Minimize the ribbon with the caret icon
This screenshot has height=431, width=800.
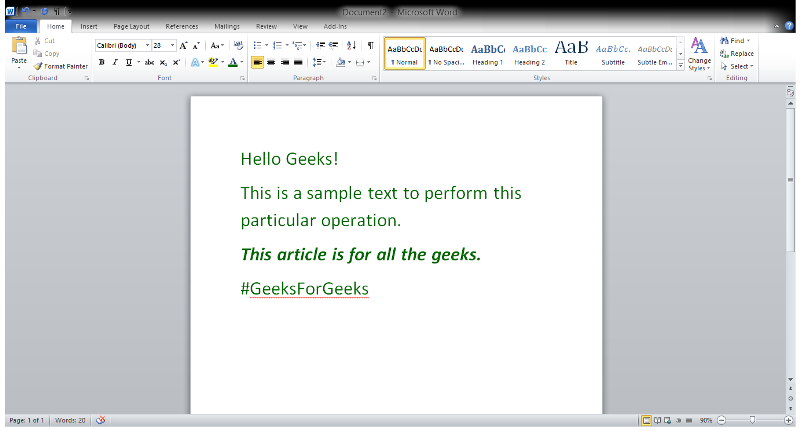click(x=777, y=26)
